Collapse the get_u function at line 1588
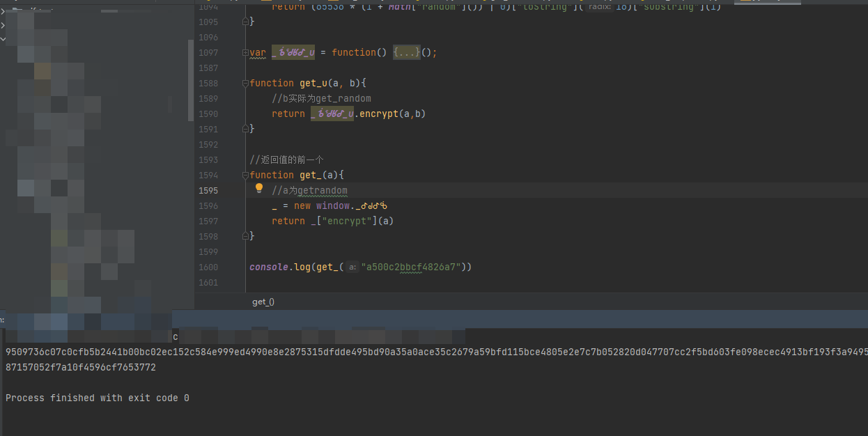 click(x=245, y=83)
